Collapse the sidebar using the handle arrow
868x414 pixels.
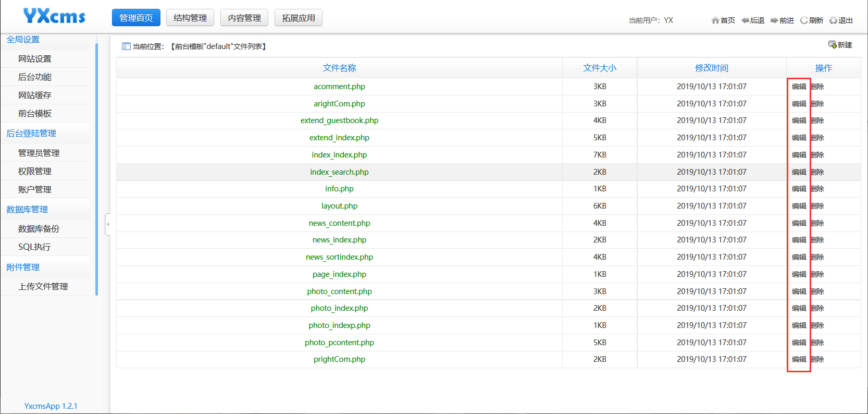tap(108, 224)
